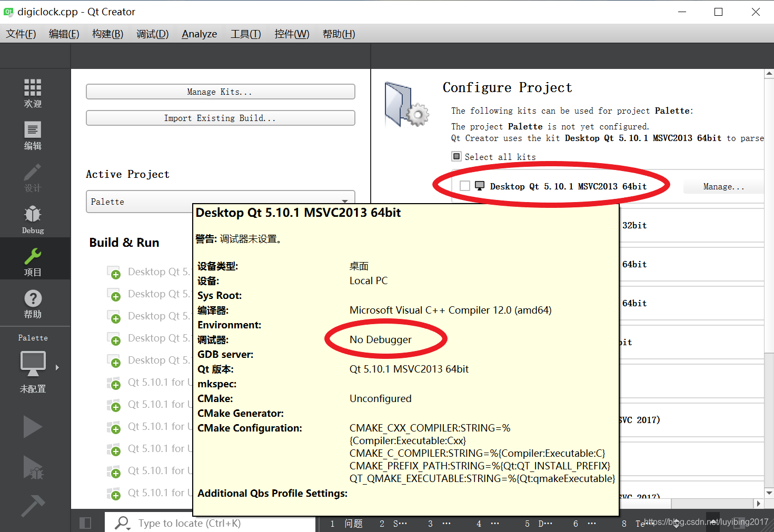The height and width of the screenshot is (532, 774).
Task: Click the Active Project label
Action: 128,174
